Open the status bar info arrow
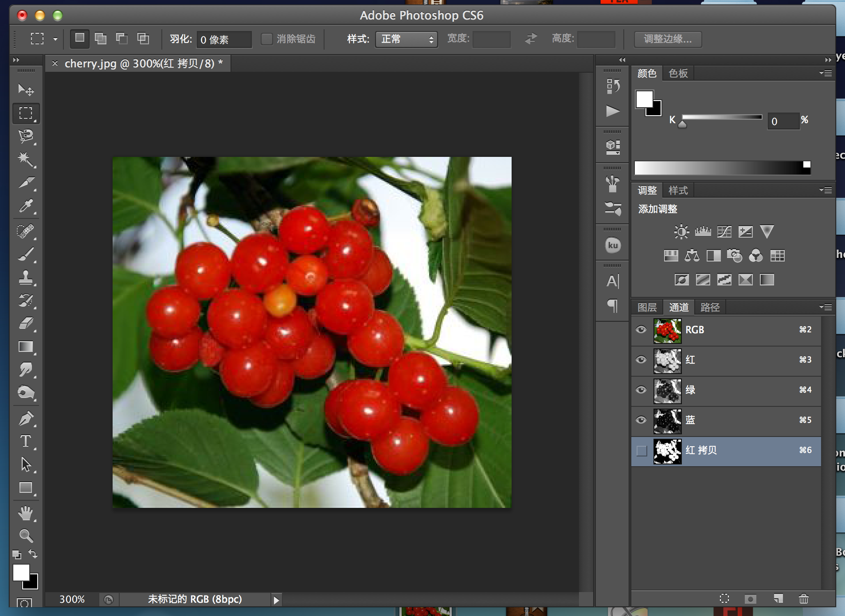 pos(276,600)
